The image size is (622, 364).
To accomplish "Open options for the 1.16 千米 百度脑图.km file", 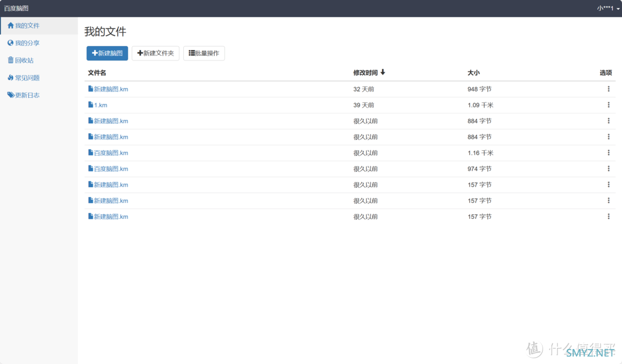I will 608,153.
